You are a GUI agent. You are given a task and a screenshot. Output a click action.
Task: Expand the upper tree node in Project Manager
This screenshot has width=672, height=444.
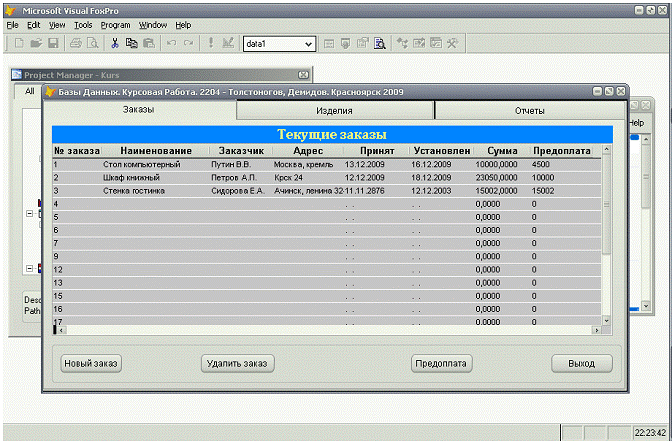pos(29,213)
